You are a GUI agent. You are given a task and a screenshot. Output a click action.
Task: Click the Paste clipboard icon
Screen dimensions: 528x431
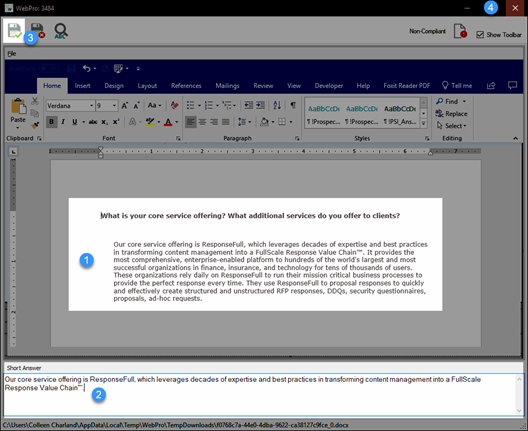coord(18,106)
